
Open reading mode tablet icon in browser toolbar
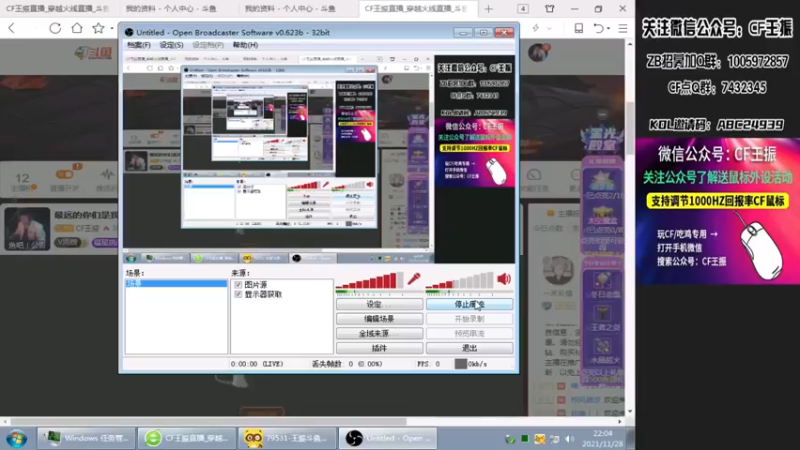(579, 28)
